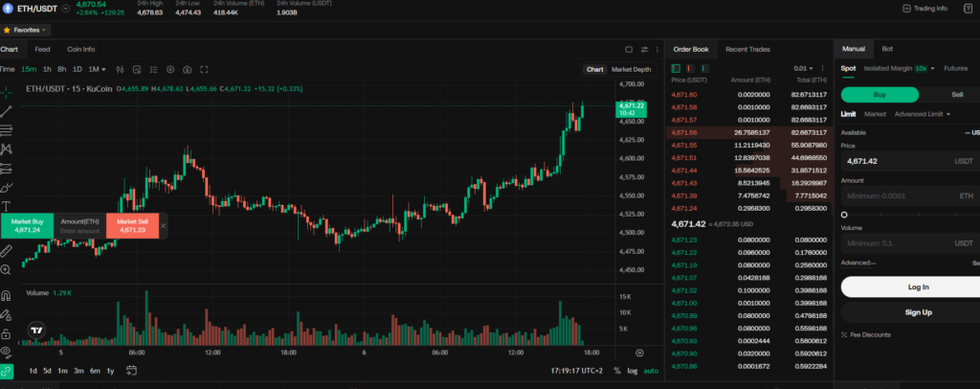Open the chart settings gear icon

[x=170, y=69]
